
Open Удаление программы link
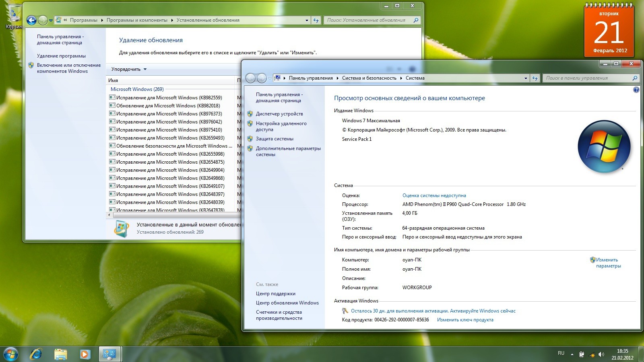(61, 56)
